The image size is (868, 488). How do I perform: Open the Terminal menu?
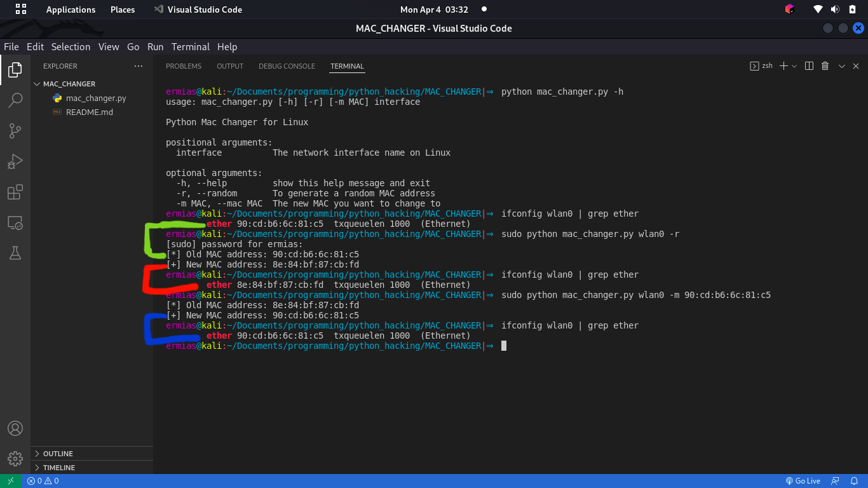(191, 47)
